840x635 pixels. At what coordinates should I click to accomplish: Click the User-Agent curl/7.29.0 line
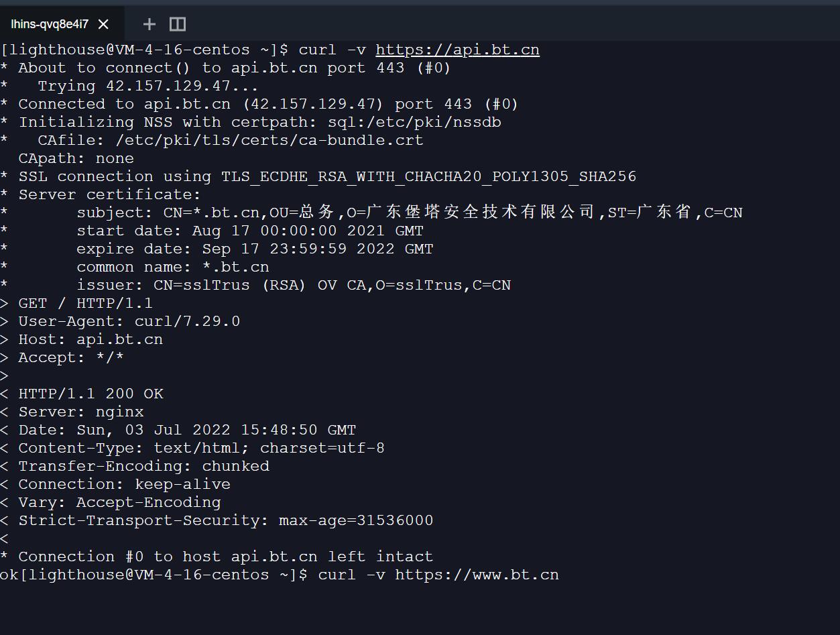click(129, 321)
